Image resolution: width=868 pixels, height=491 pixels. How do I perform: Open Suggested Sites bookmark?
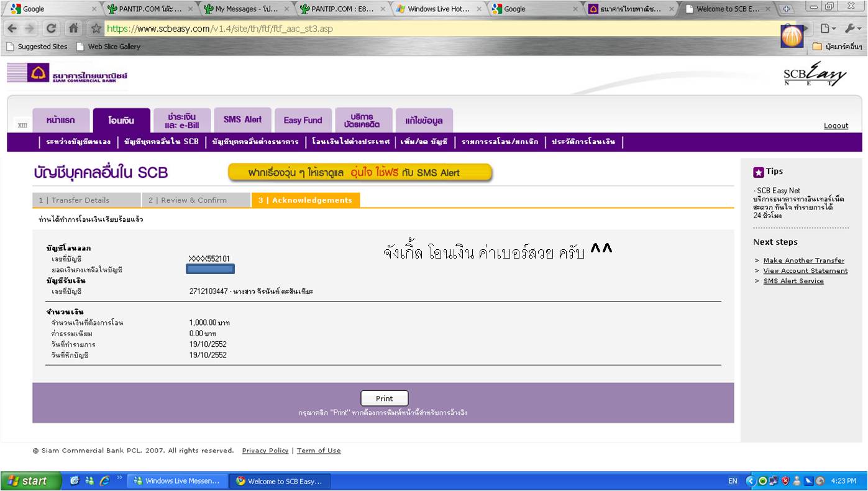point(37,47)
